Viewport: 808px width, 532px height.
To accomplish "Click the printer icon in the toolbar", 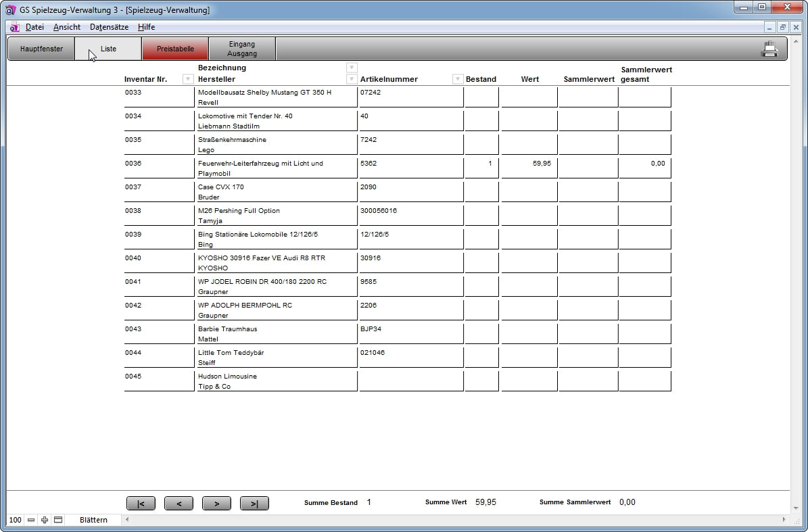I will [x=769, y=49].
